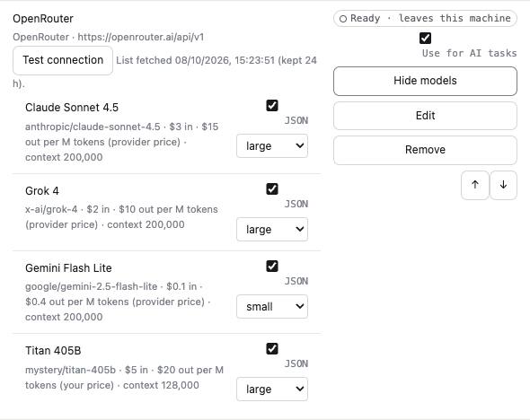Click the https://openrouter.ai/api/v1 URL text

(x=141, y=37)
